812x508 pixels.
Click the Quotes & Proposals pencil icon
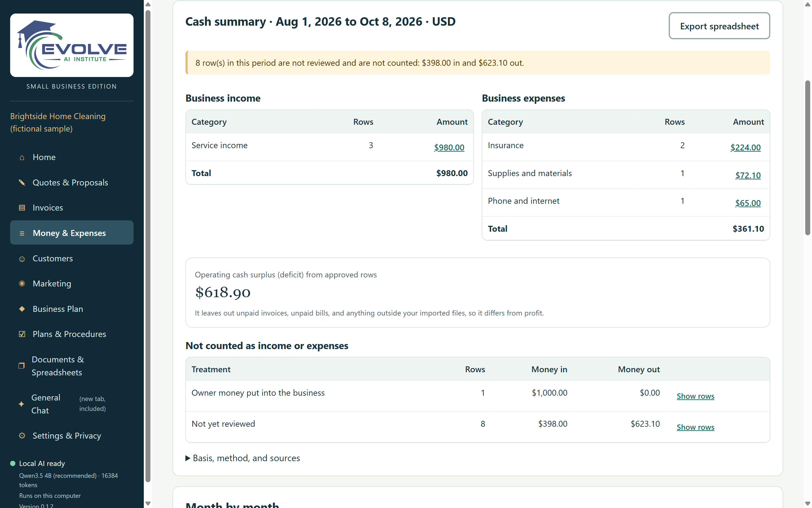click(x=22, y=183)
